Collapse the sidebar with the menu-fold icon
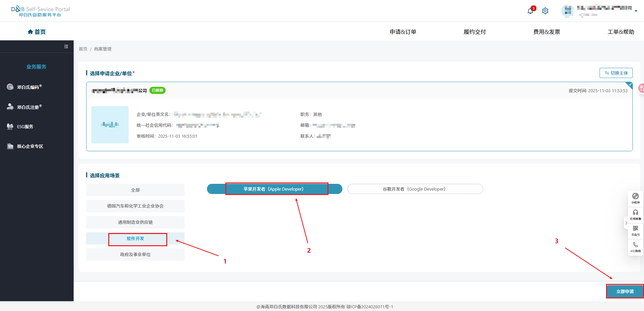 click(66, 46)
